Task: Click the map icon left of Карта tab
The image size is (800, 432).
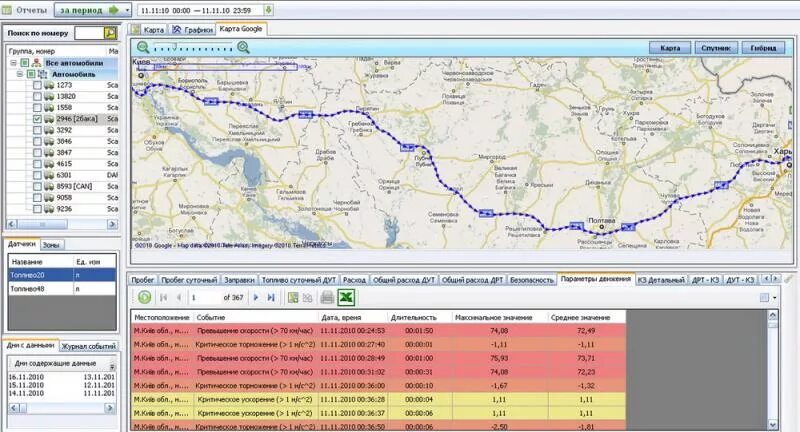Action: pyautogui.click(x=135, y=30)
